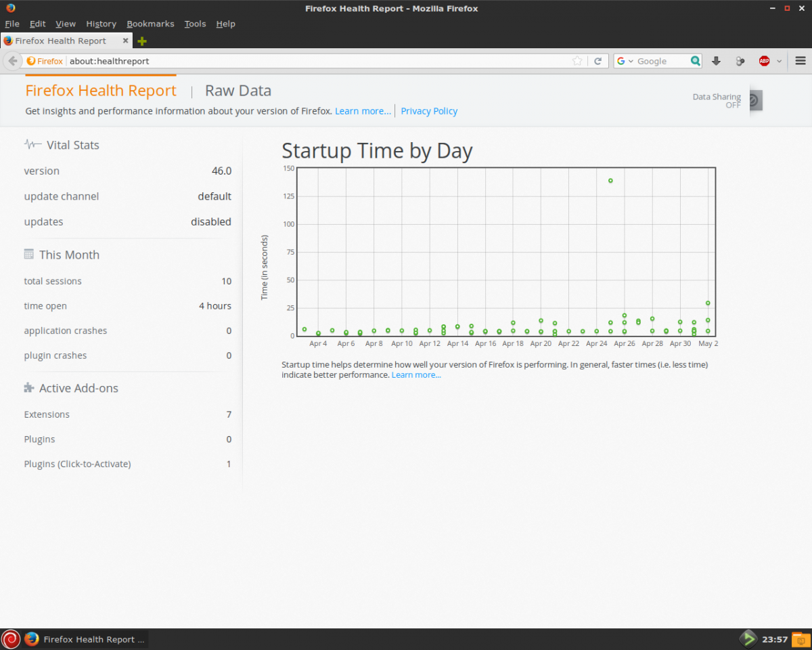812x650 pixels.
Task: Expand the Adblock Plus dropdown arrow
Action: click(x=779, y=61)
